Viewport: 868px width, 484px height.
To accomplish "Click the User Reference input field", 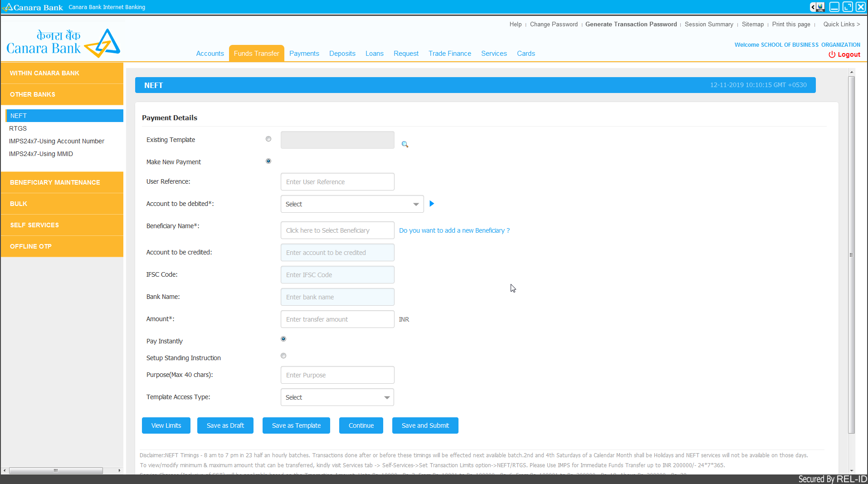I will (337, 182).
